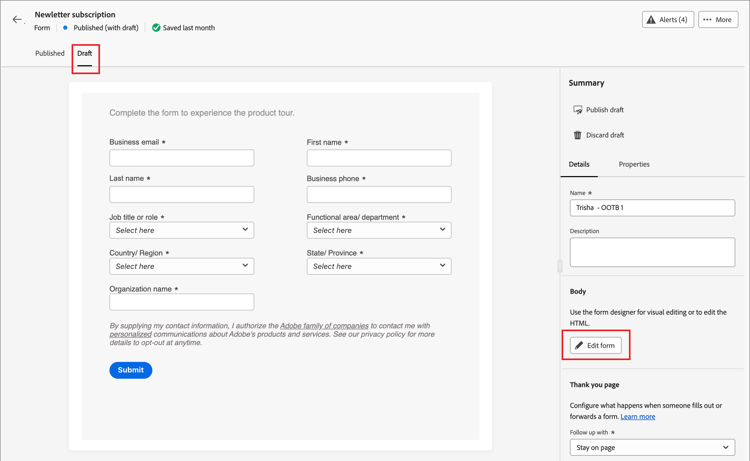This screenshot has width=750, height=461.
Task: Click the blue Submit button
Action: [131, 370]
